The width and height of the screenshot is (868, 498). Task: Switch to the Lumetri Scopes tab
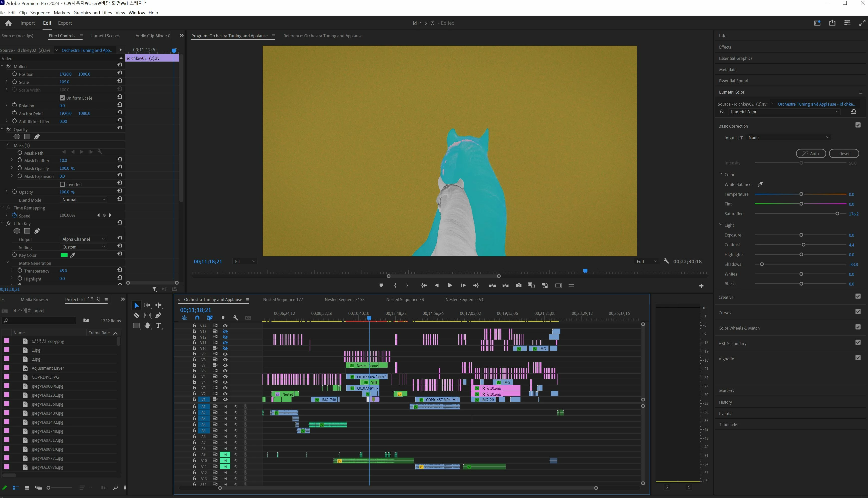(x=105, y=36)
